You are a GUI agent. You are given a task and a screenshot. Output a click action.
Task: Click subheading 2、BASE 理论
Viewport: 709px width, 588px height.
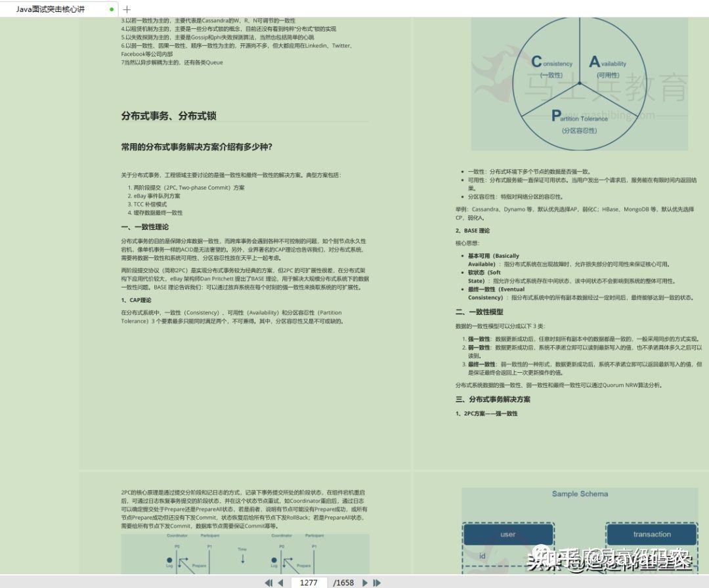473,230
